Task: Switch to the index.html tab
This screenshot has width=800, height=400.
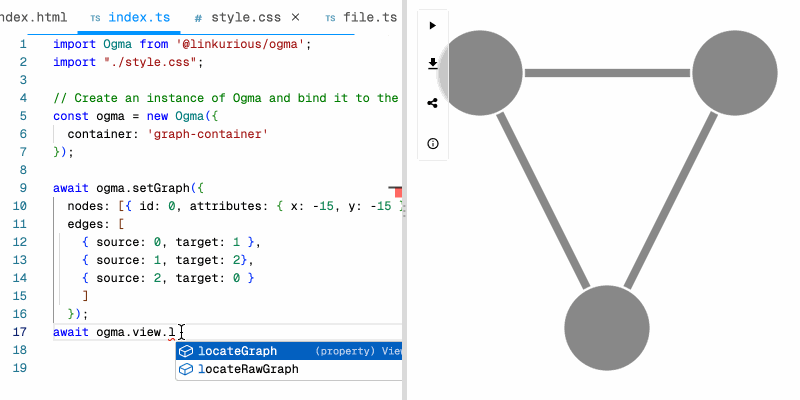Action: [x=33, y=18]
